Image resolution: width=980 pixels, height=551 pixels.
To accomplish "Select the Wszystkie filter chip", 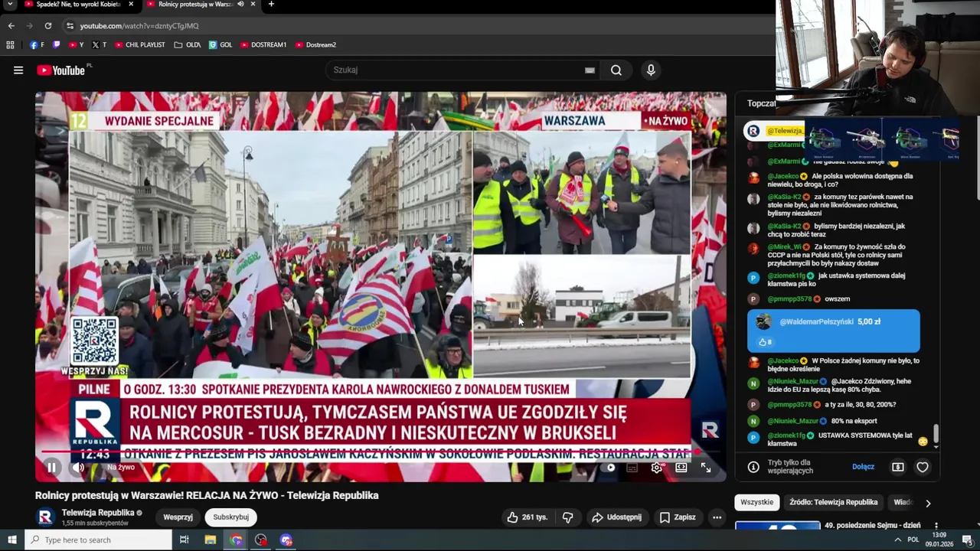I will coord(756,502).
